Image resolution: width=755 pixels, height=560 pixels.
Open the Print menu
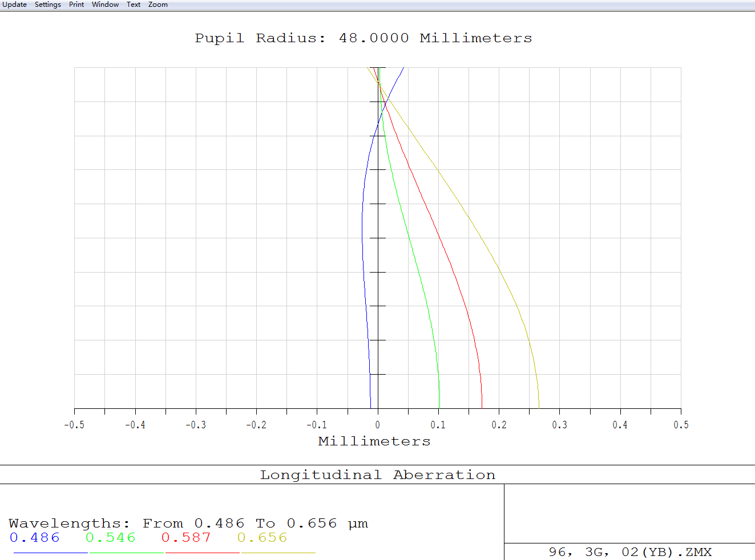coord(76,5)
